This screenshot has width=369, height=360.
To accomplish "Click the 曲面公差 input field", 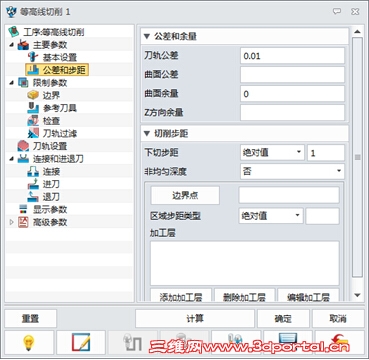I will click(x=292, y=75).
